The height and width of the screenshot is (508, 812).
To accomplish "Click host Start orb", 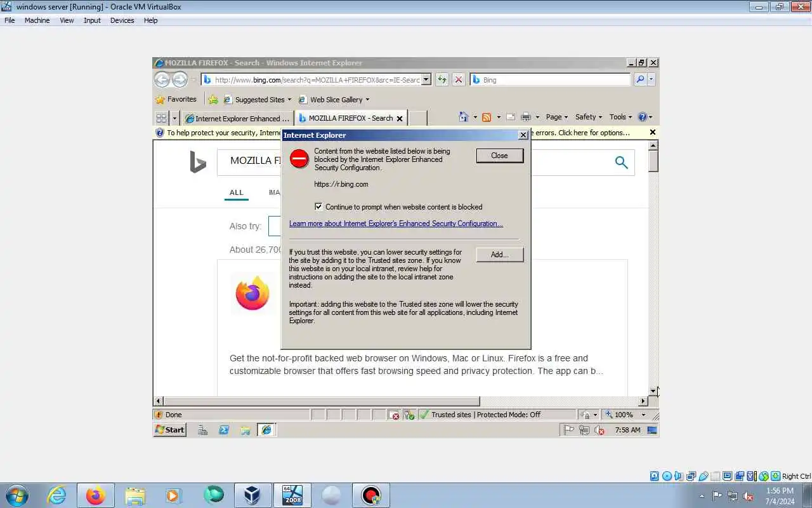I will [x=16, y=495].
